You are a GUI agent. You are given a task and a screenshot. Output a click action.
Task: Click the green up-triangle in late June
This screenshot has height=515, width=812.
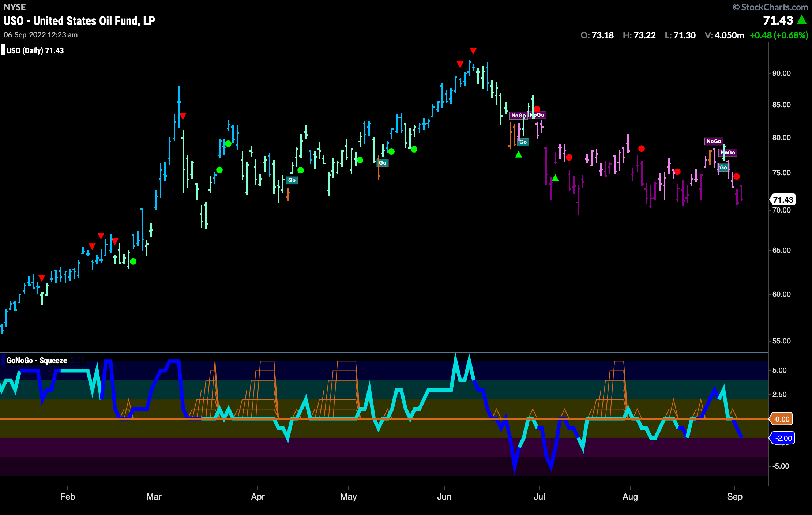(519, 154)
